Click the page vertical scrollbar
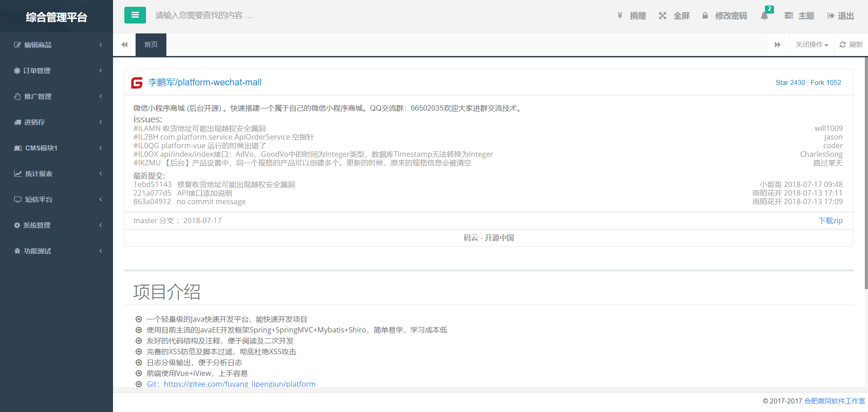This screenshot has width=868, height=412. point(866,173)
